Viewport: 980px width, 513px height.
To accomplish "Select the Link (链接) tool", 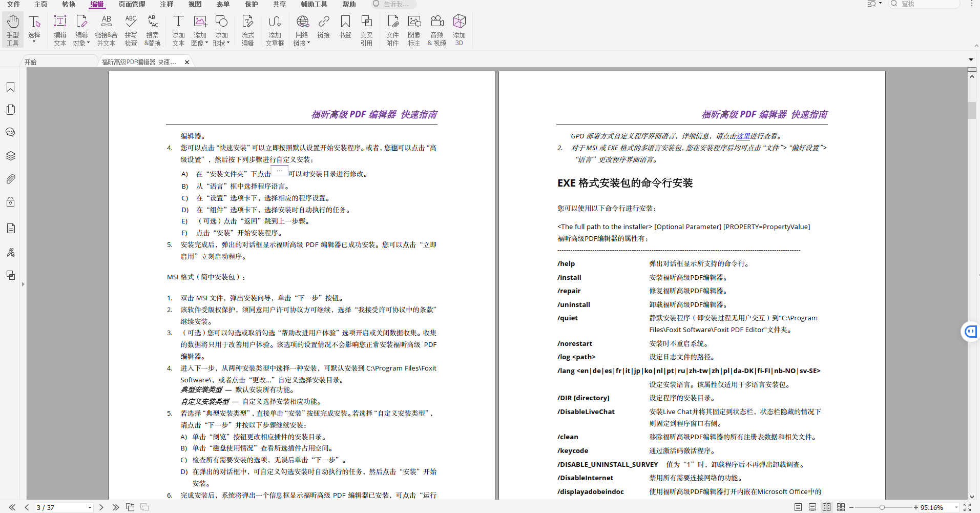I will click(x=324, y=27).
